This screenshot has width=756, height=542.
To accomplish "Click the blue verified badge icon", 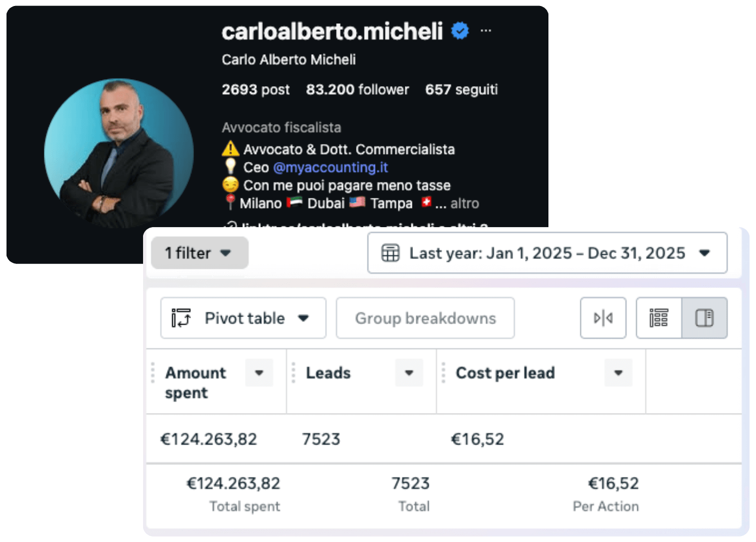I will click(460, 31).
